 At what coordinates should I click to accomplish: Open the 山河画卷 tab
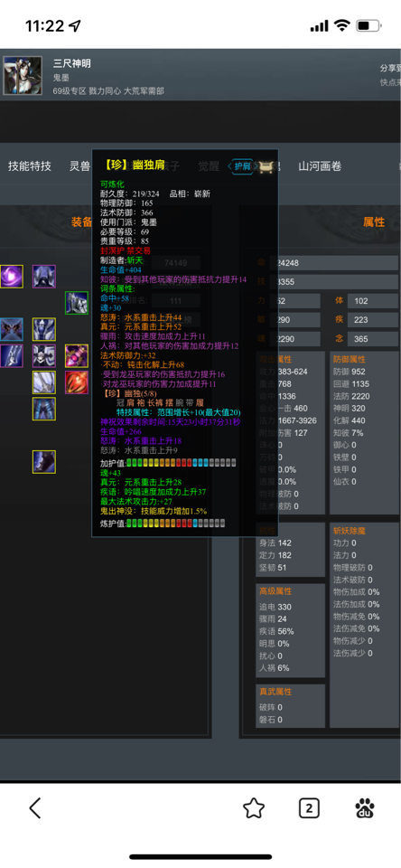tap(320, 166)
